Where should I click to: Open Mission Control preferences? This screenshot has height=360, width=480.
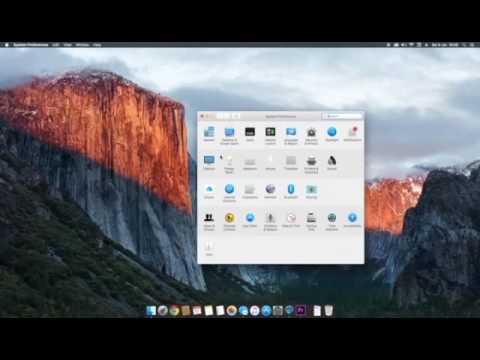coord(270,135)
